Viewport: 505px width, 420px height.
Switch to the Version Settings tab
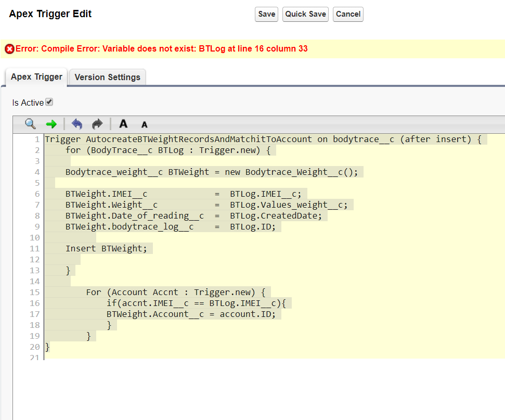[x=107, y=77]
